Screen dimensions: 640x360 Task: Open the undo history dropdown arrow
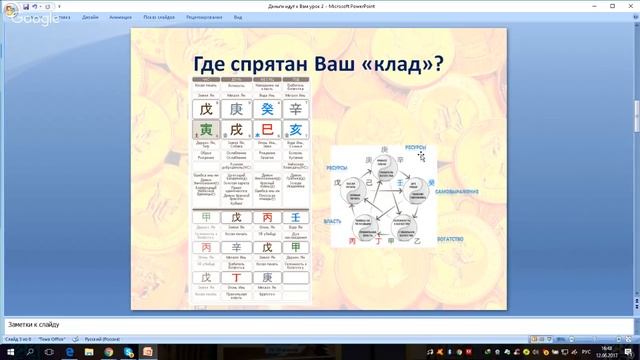coord(40,7)
